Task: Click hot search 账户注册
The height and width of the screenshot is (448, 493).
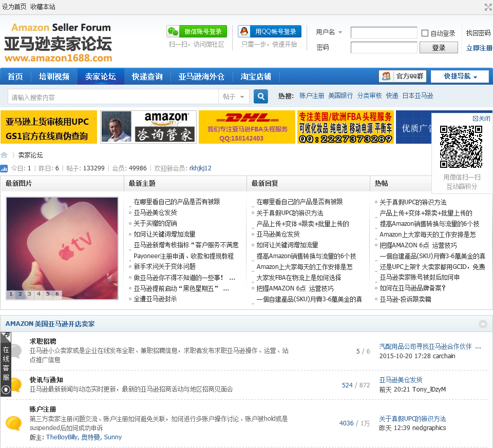Action: 312,96
